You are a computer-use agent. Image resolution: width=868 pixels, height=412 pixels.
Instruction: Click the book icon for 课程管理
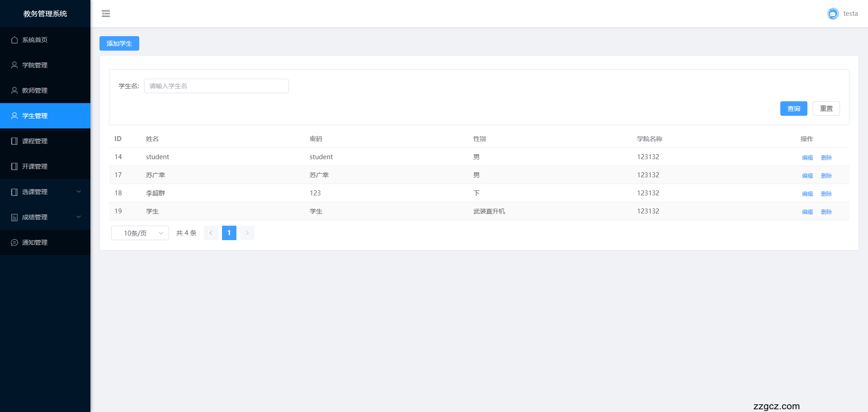click(x=14, y=141)
